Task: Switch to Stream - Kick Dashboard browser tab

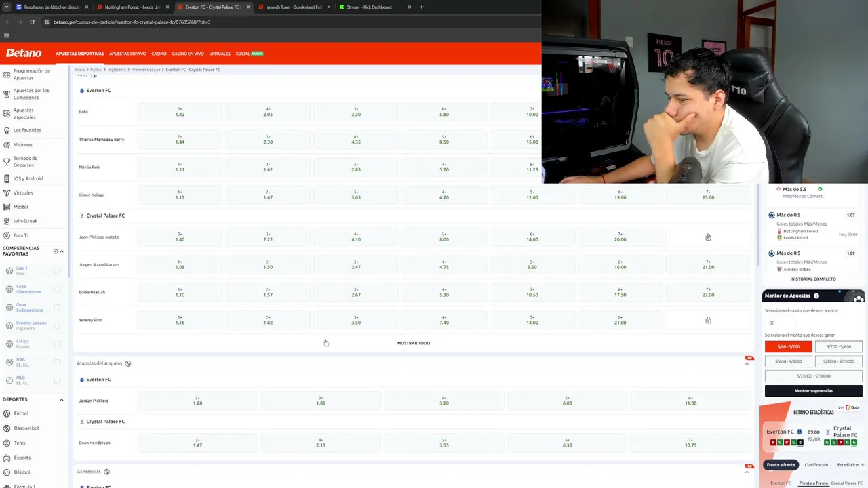Action: tap(374, 7)
